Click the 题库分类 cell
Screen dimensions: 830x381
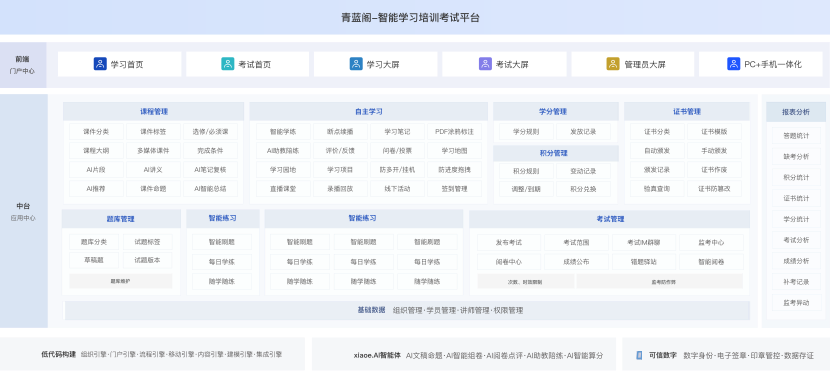pos(94,242)
